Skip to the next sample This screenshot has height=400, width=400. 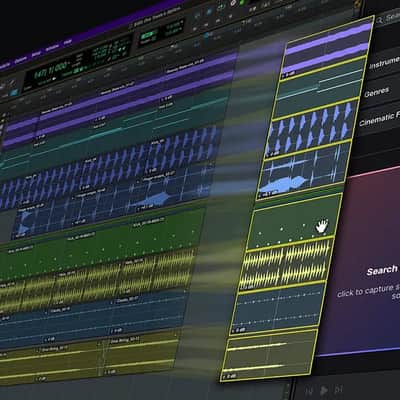pyautogui.click(x=338, y=389)
